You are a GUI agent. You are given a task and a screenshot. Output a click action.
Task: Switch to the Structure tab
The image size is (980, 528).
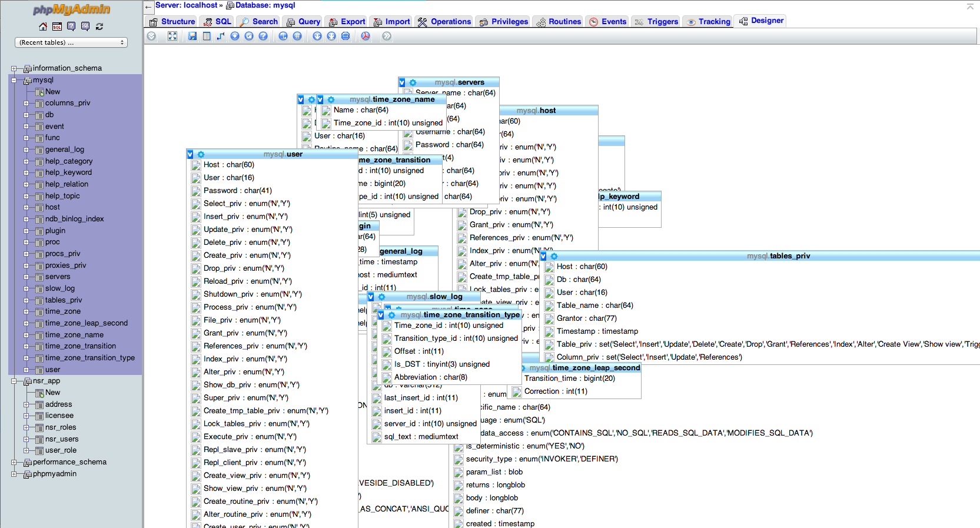click(x=172, y=22)
